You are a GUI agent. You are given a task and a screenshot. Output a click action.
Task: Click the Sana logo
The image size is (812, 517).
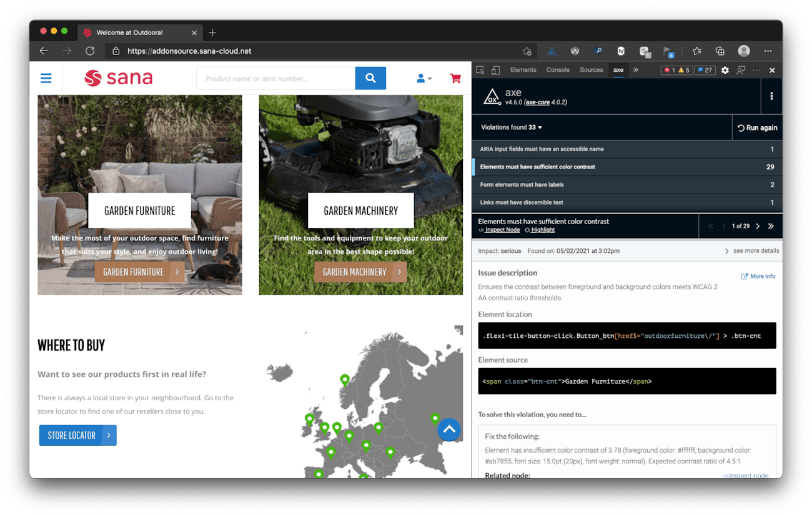(x=119, y=78)
